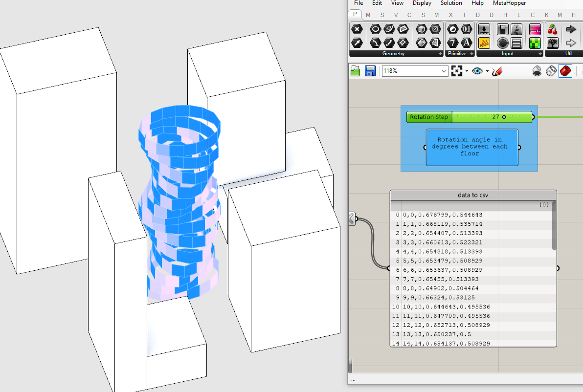Expand the Geometry panel
583x392 pixels.
(x=440, y=53)
